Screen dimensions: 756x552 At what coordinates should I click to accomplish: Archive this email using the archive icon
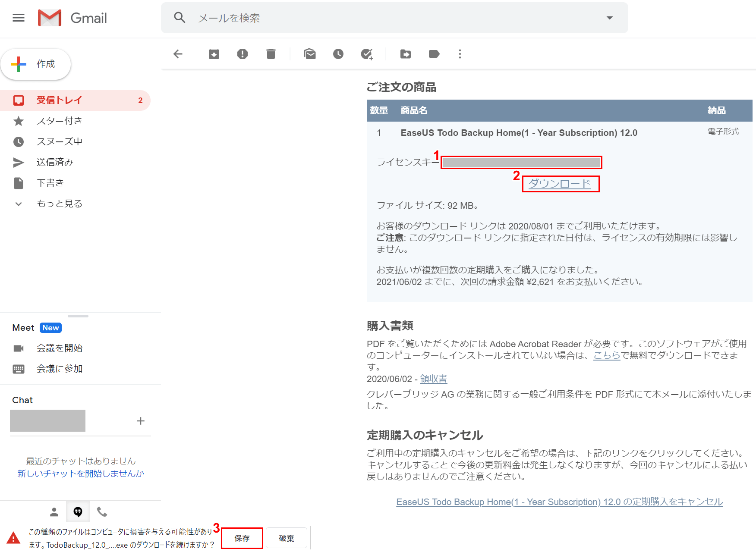214,54
